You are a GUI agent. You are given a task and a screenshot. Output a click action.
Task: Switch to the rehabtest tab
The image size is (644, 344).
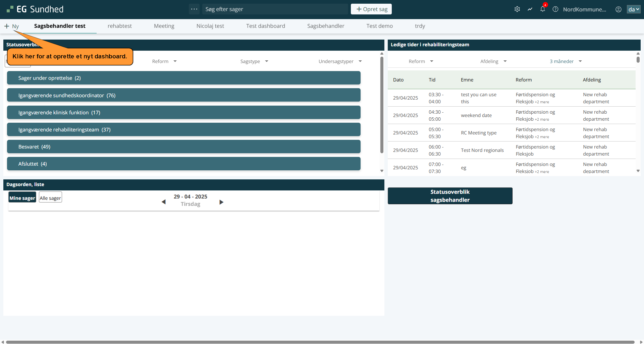tap(119, 26)
